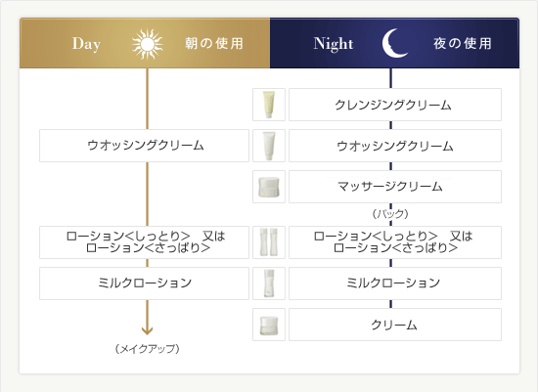Select the milk lotion bottle image
Viewport: 538px width, 392px height.
point(269,283)
